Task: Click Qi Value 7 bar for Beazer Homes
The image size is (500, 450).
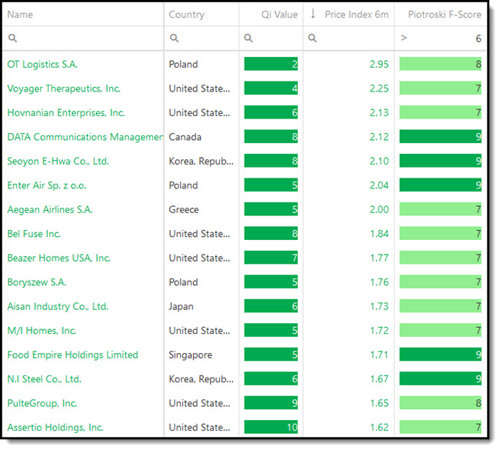Action: click(271, 258)
